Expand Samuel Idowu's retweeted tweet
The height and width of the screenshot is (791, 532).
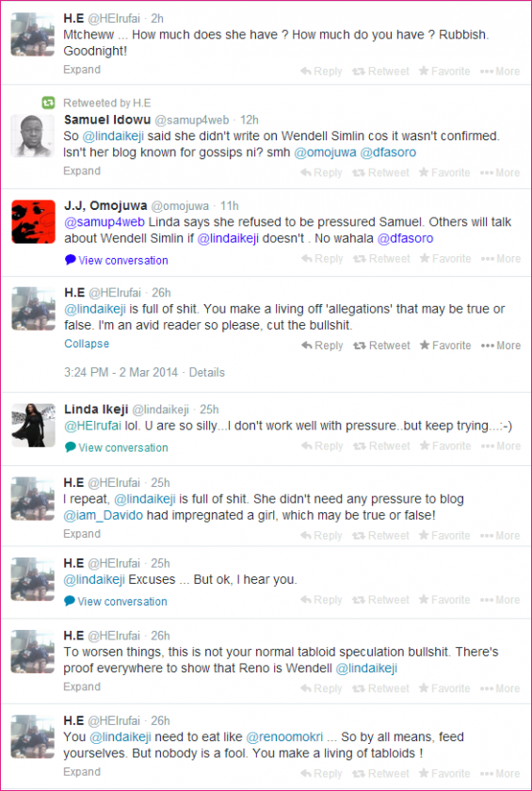(x=82, y=171)
